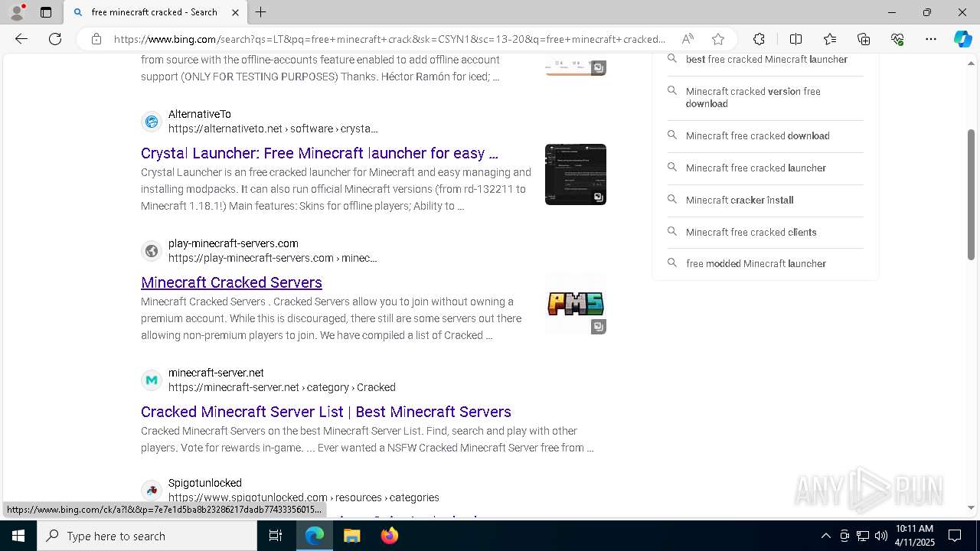This screenshot has width=980, height=551.
Task: Go back with the back arrow
Action: coord(21,39)
